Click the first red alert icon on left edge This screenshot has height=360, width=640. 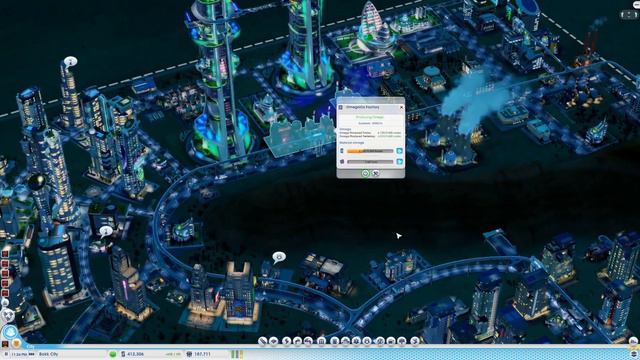point(5,254)
